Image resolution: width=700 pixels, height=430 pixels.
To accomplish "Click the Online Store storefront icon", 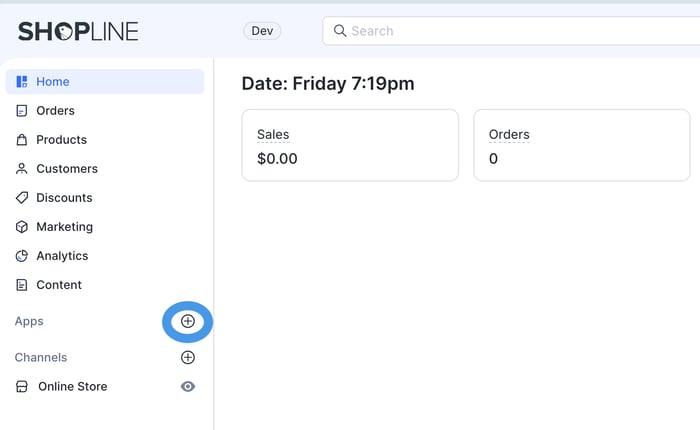I will 22,387.
